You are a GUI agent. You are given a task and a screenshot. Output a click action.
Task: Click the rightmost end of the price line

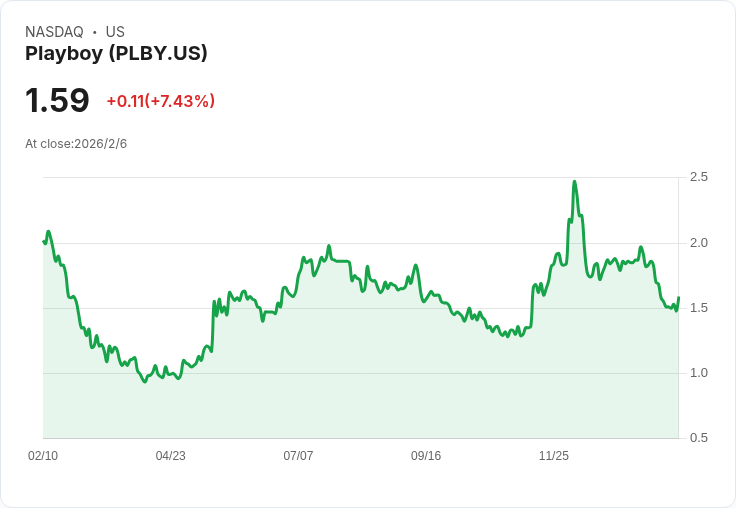(678, 298)
